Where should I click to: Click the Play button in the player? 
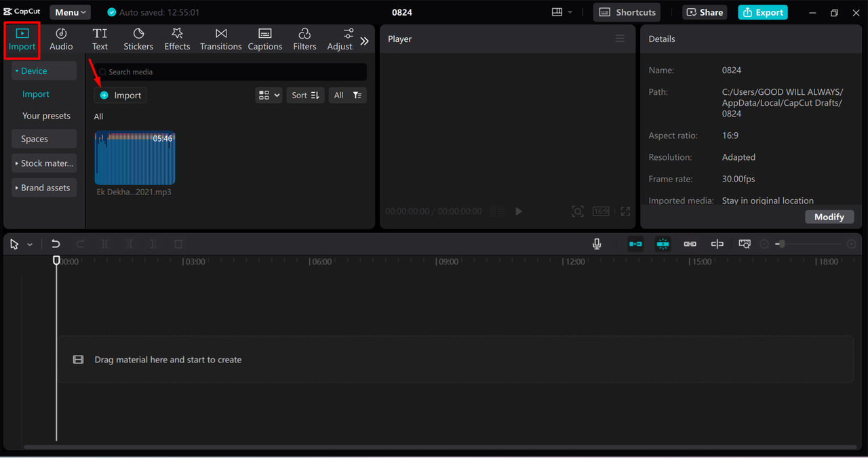[519, 211]
